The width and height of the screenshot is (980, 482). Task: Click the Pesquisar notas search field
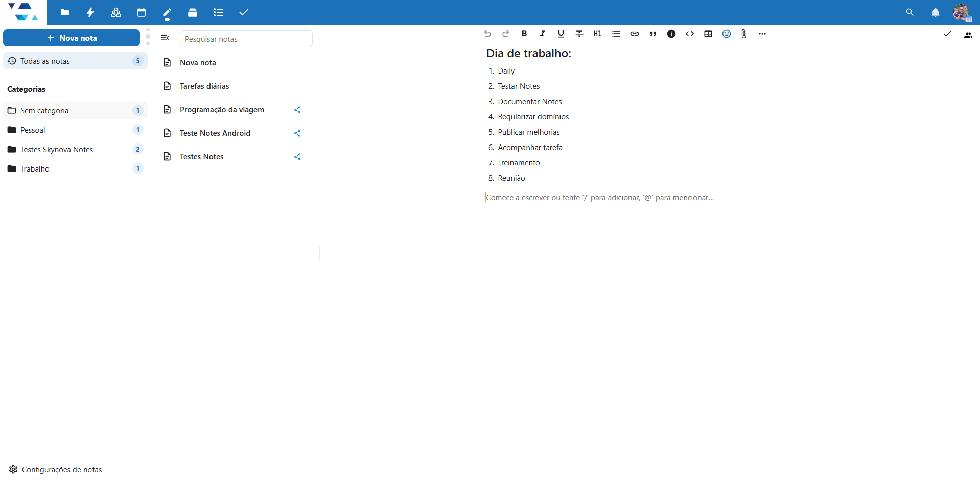(246, 39)
